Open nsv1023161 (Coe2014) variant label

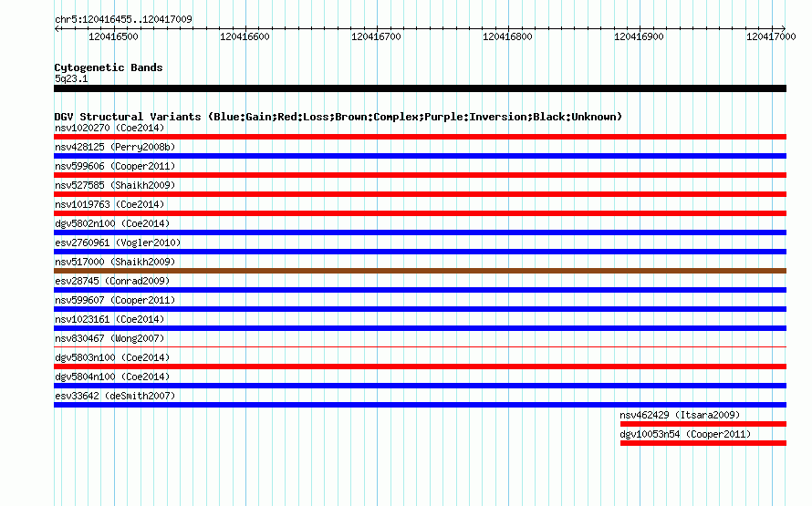[x=109, y=319]
